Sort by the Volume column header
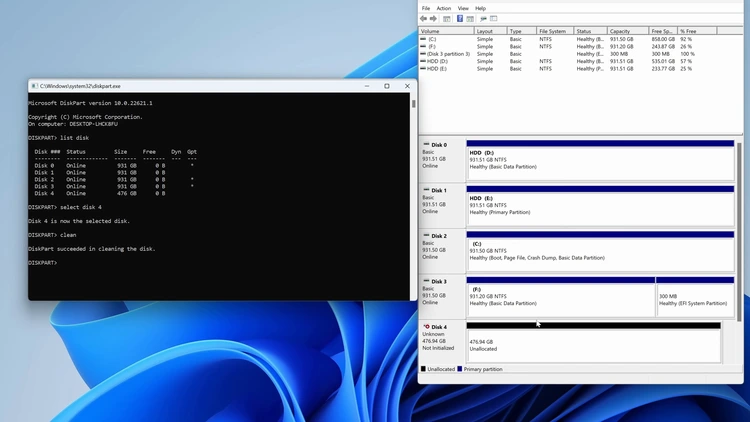The width and height of the screenshot is (750, 422). point(446,31)
